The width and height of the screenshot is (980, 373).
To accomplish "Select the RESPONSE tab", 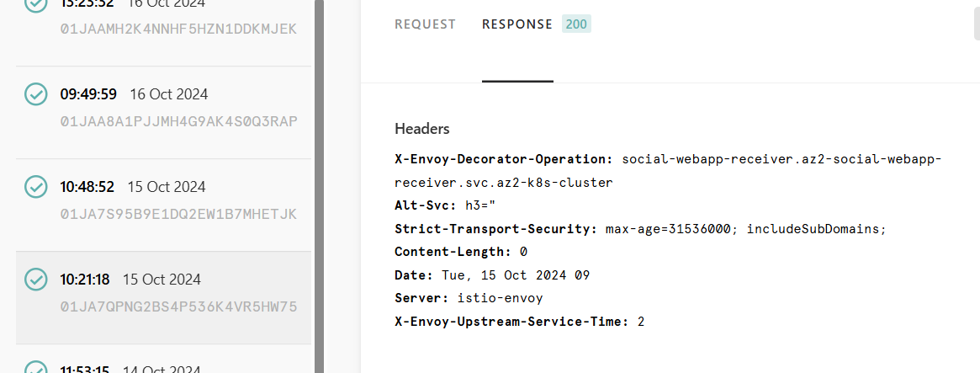I will pos(516,24).
